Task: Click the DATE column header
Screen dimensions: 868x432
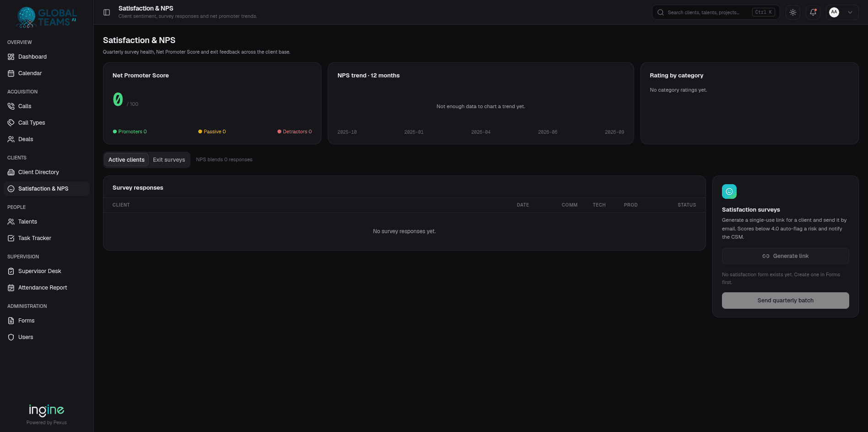Action: [x=523, y=205]
